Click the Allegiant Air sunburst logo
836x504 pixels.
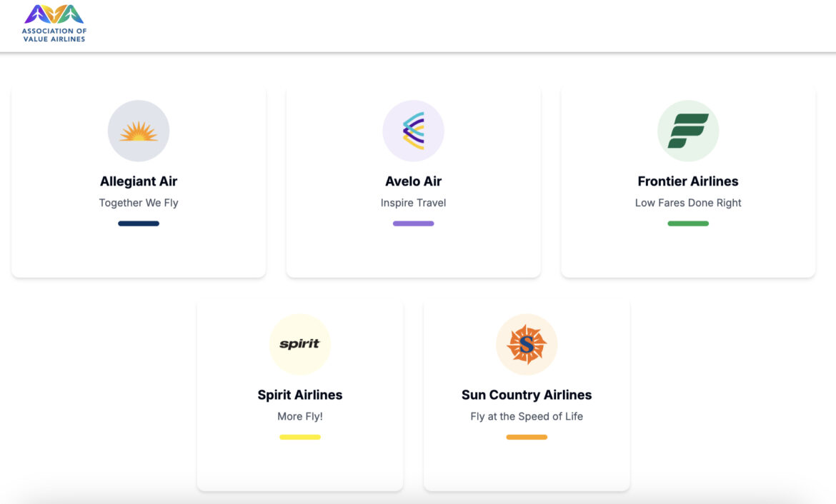coord(139,131)
